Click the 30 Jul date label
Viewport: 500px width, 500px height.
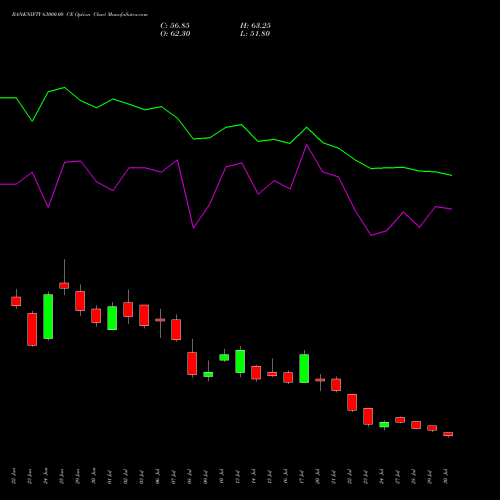[x=446, y=477]
